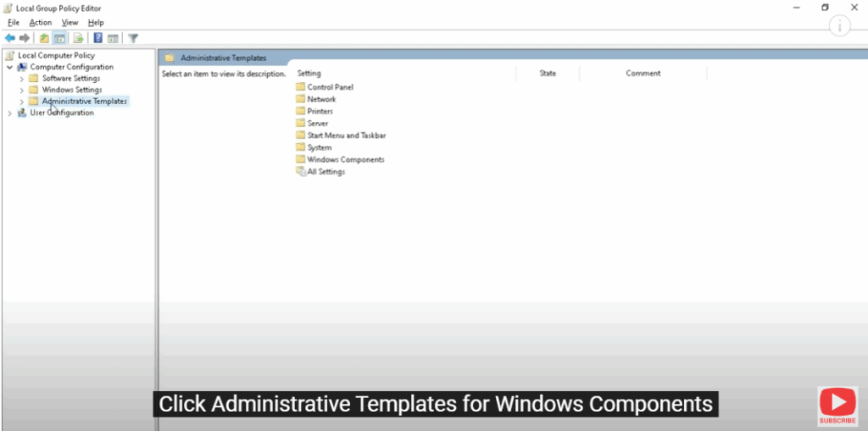Select User Configuration tree label
This screenshot has width=868, height=431.
point(62,113)
